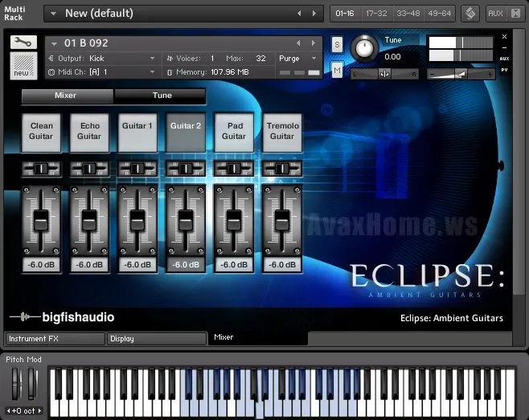Toggle the Tremolo Guitar layer button
Image resolution: width=529 pixels, height=420 pixels.
click(x=282, y=133)
